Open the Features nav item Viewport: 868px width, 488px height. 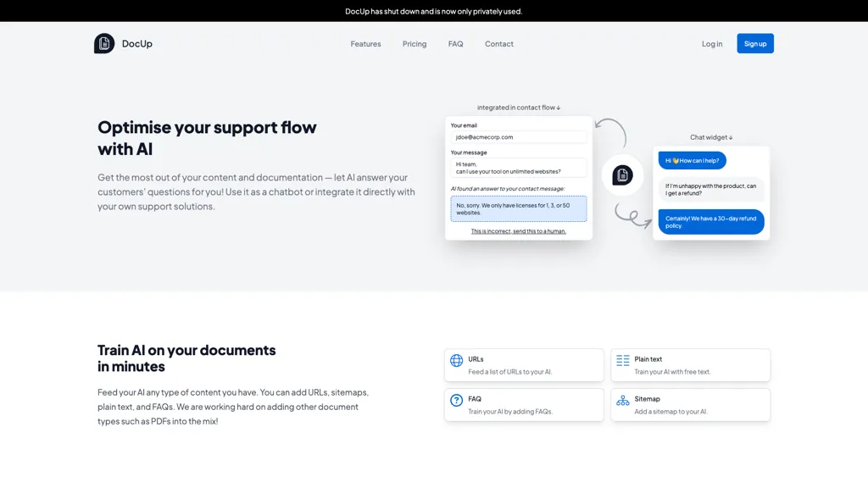(365, 44)
